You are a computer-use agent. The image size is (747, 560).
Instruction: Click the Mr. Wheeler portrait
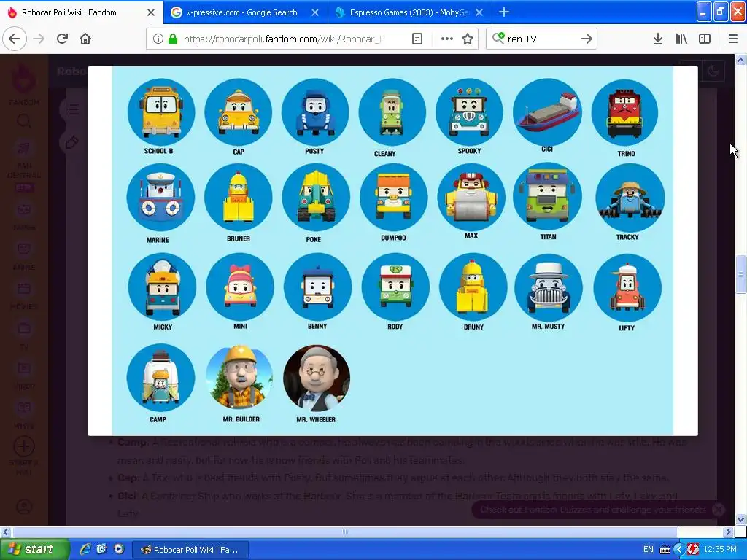click(x=317, y=378)
